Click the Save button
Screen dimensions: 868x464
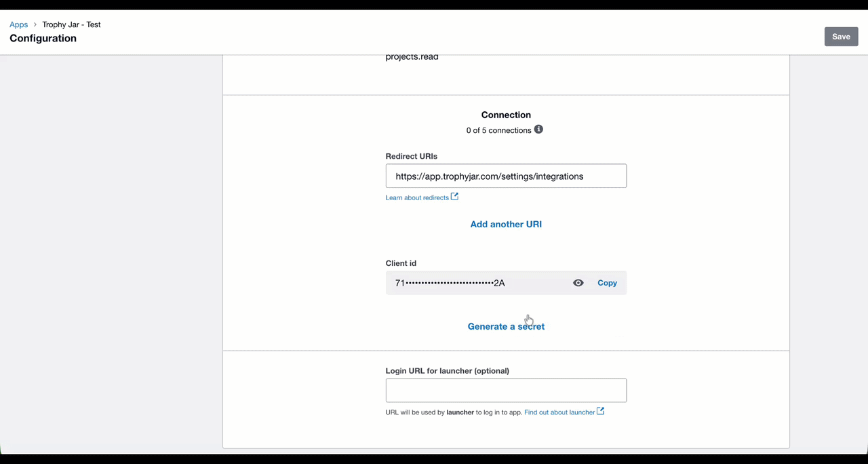(x=841, y=37)
